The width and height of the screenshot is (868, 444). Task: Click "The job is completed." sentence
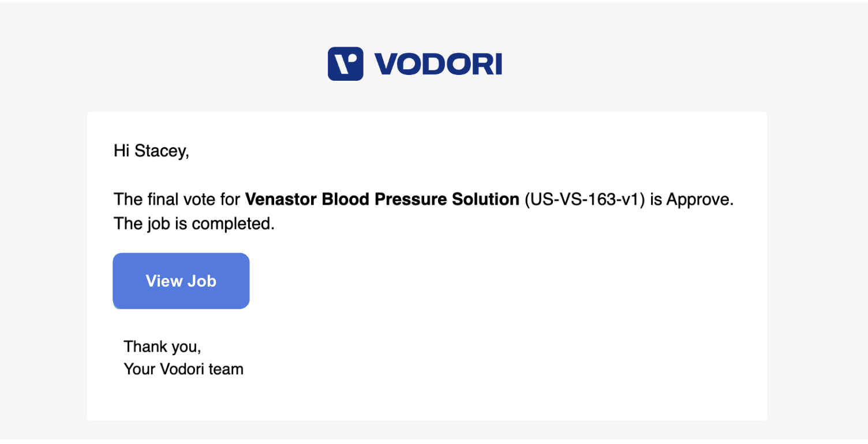pyautogui.click(x=194, y=224)
